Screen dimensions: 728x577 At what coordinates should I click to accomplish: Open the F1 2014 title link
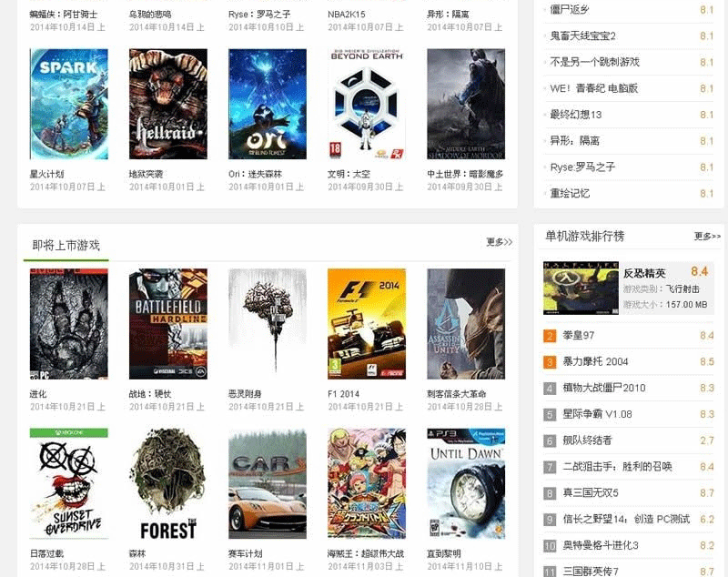[x=344, y=394]
